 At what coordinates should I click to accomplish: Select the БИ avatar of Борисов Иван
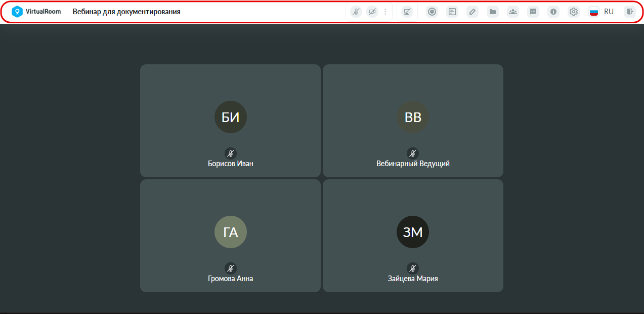[x=231, y=117]
